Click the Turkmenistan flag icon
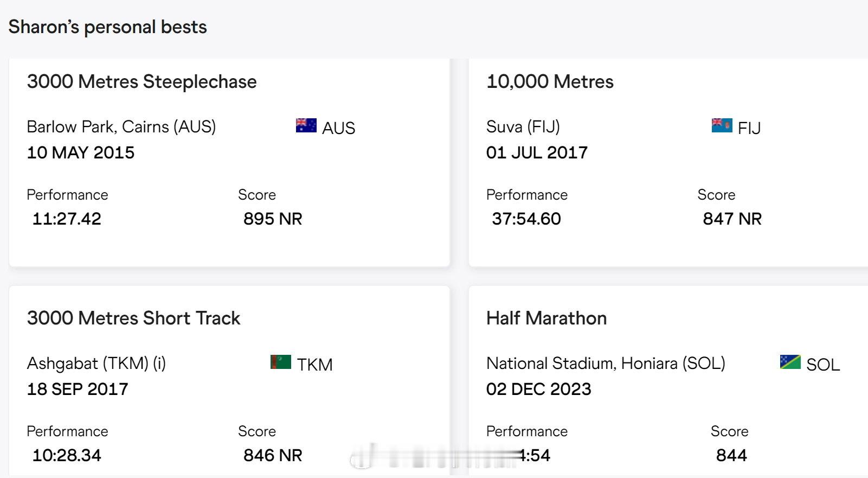The width and height of the screenshot is (868, 478). (281, 362)
